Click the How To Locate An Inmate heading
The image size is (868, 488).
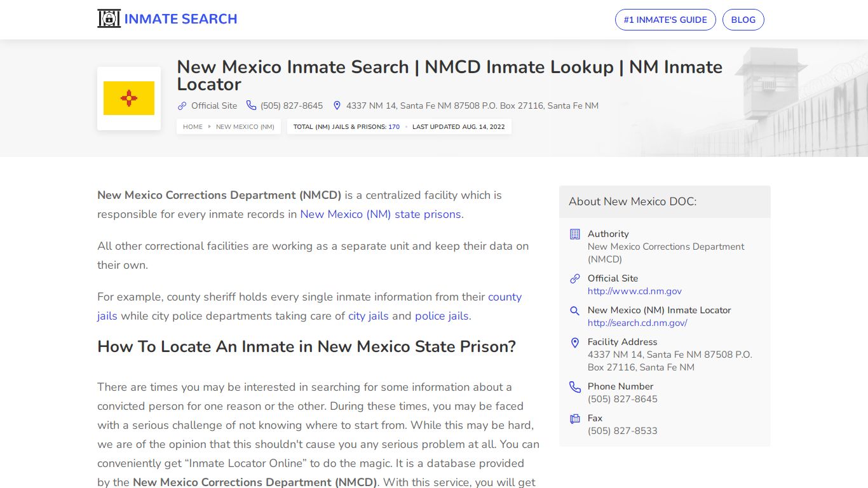coord(306,347)
